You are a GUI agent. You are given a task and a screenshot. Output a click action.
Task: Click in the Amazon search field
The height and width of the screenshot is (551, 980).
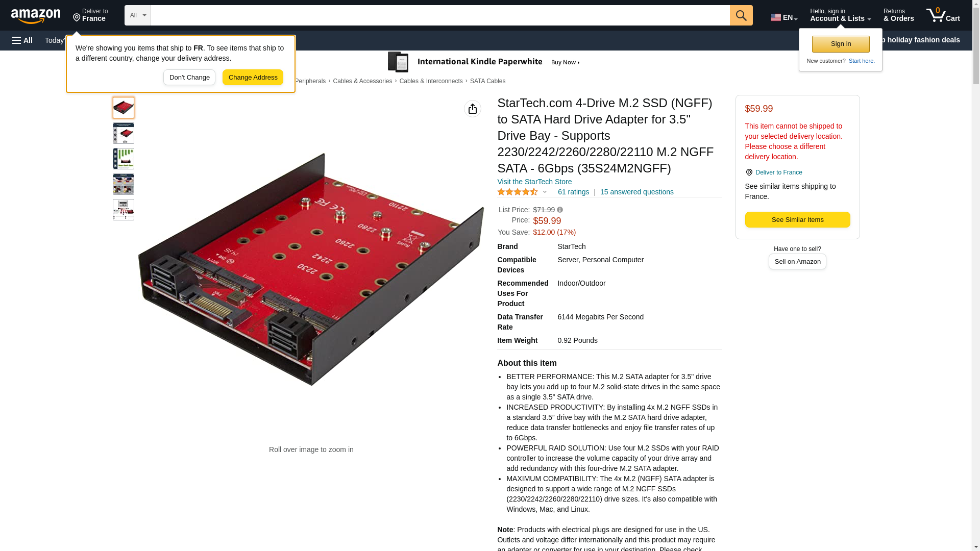pos(440,15)
